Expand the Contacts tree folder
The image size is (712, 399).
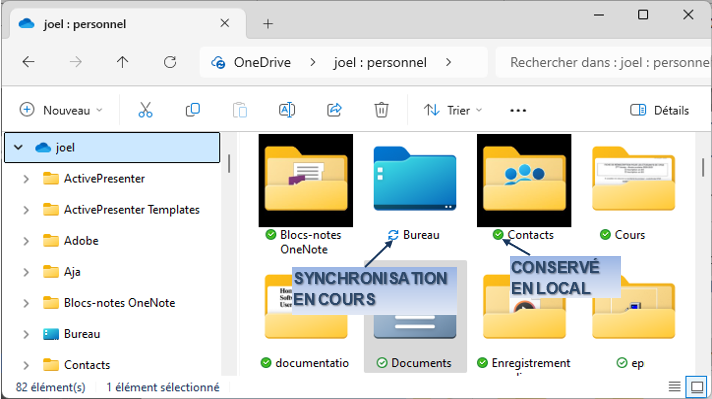click(26, 365)
